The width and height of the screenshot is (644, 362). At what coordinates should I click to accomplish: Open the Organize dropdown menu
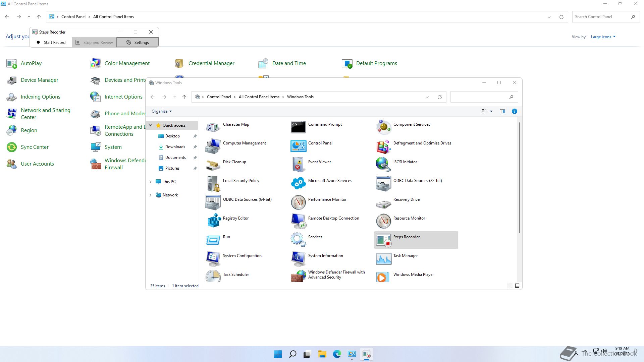click(x=161, y=111)
